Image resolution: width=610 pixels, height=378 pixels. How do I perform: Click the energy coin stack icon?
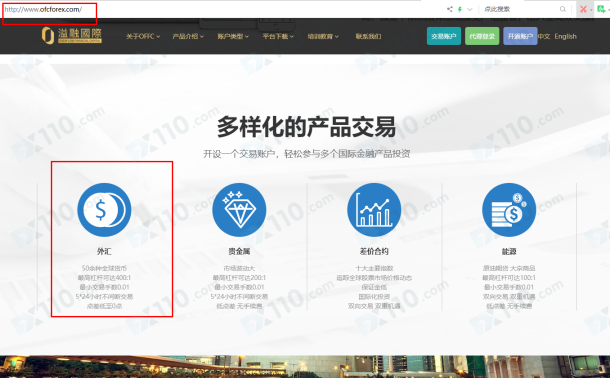tap(509, 210)
